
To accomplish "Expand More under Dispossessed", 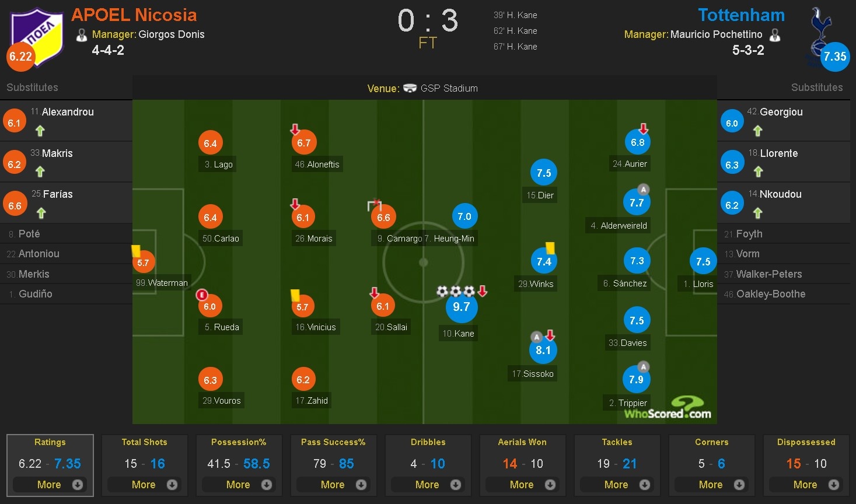I will 806,484.
